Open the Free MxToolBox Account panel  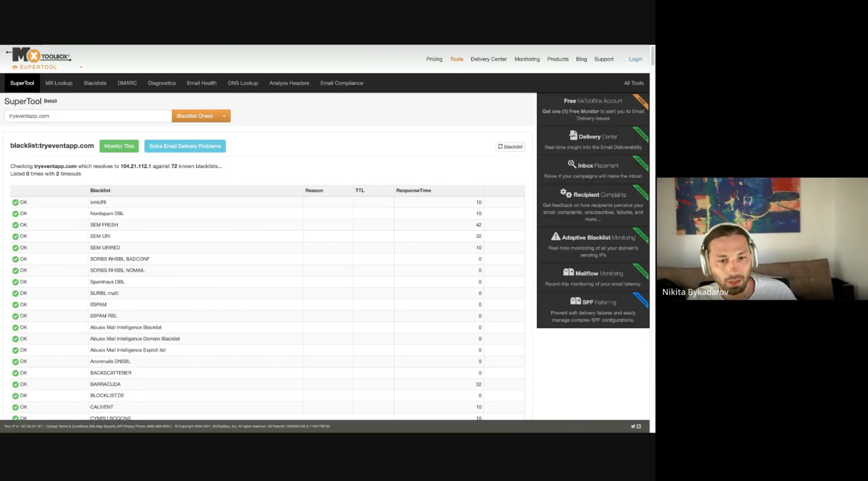(x=593, y=109)
